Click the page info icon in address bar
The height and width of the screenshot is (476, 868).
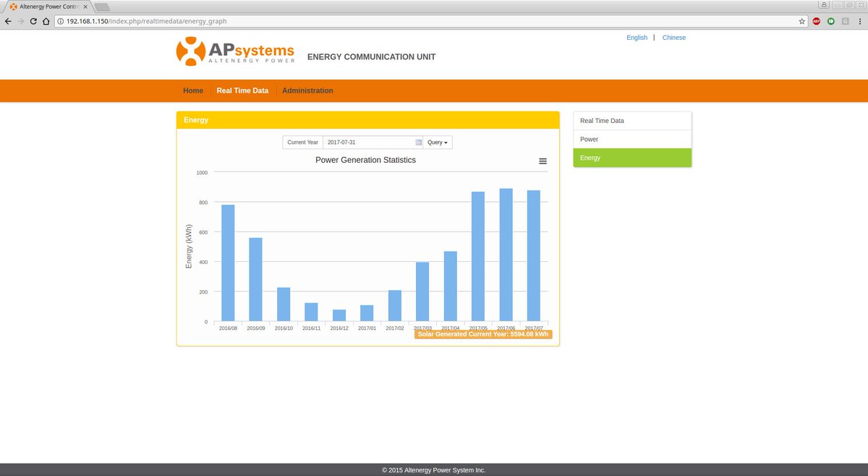[x=61, y=21]
